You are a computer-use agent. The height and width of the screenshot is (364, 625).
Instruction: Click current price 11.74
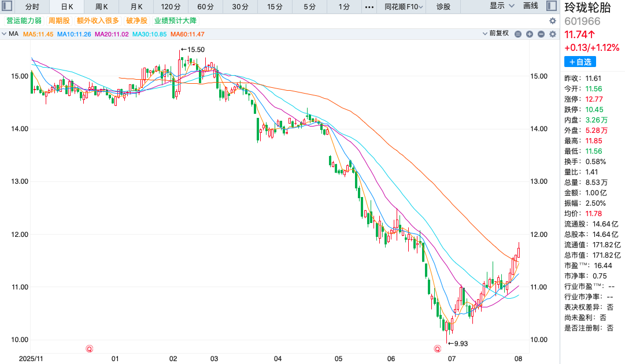pyautogui.click(x=579, y=35)
